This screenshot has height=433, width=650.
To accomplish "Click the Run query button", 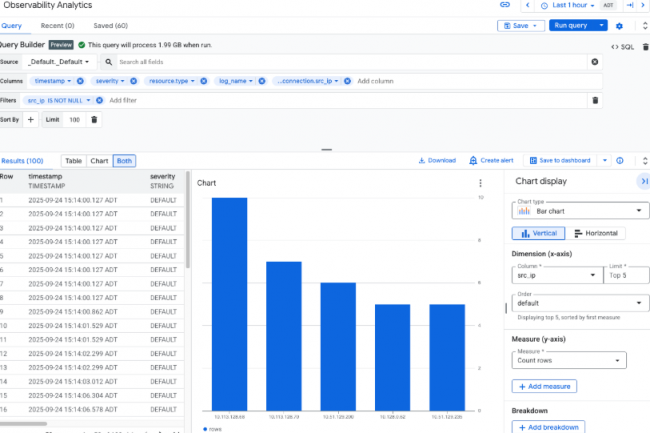I will click(x=573, y=26).
